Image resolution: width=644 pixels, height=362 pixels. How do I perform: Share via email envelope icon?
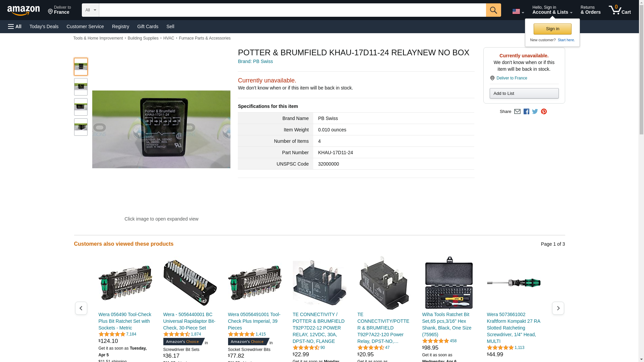coord(517,112)
